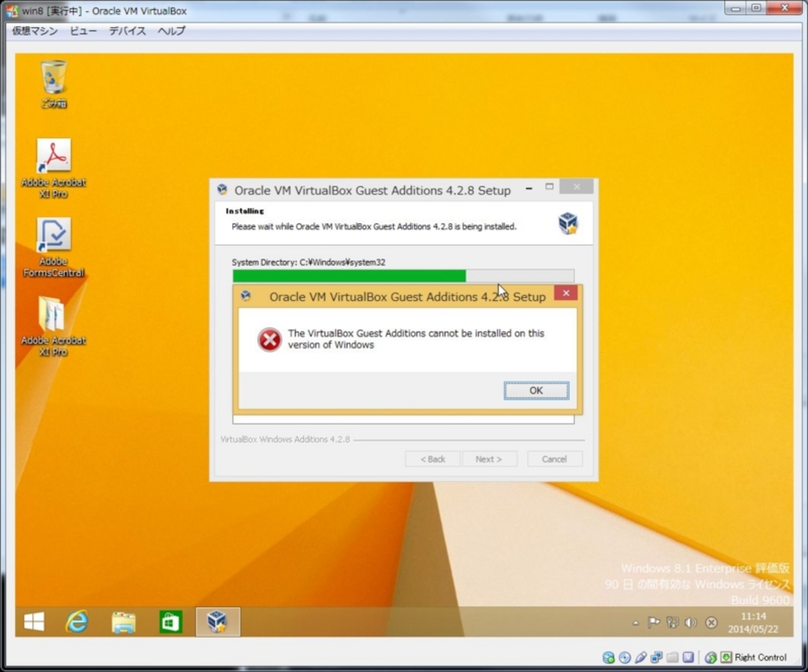Click the < Back button in the installer

click(433, 459)
